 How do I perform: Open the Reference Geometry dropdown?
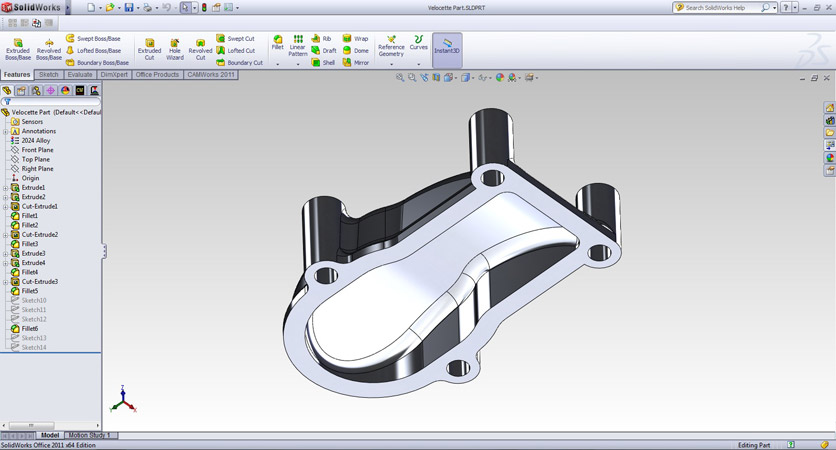[x=391, y=64]
